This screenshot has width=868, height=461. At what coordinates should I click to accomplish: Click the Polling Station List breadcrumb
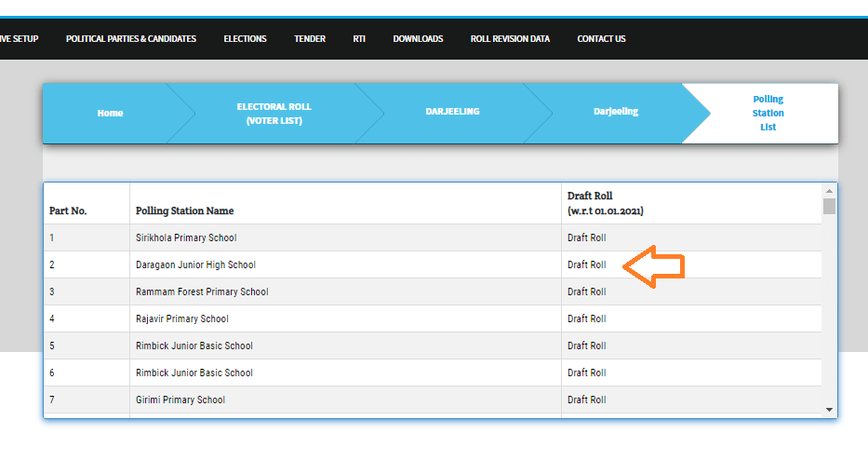click(x=768, y=113)
